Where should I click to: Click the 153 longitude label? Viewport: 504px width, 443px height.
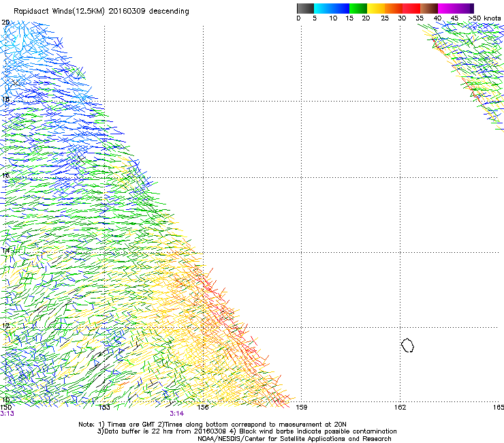click(104, 408)
